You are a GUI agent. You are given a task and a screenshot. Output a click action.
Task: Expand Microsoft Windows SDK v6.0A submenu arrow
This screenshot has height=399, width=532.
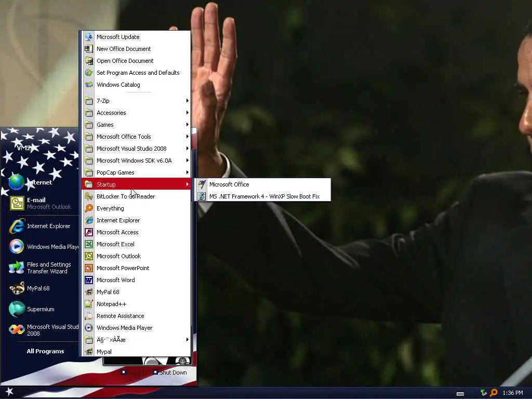[187, 160]
